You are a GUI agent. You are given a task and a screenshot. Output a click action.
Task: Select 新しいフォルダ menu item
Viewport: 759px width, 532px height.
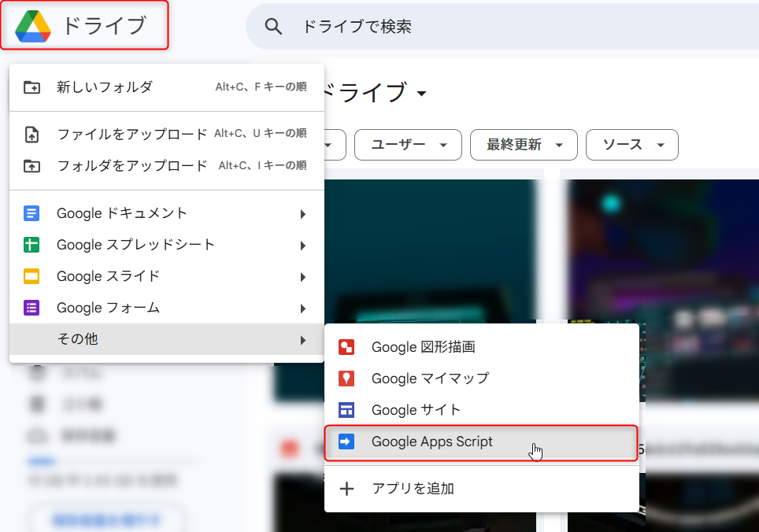tap(166, 87)
